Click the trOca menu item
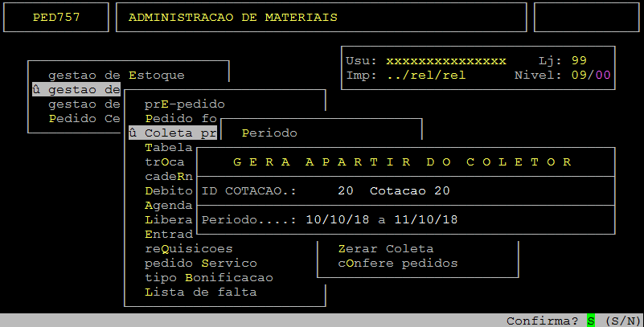 (x=164, y=162)
